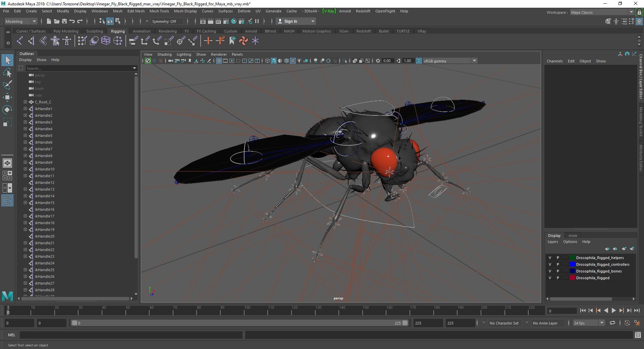The width and height of the screenshot is (644, 349).
Task: Click the MEL command language button
Action: [11, 335]
